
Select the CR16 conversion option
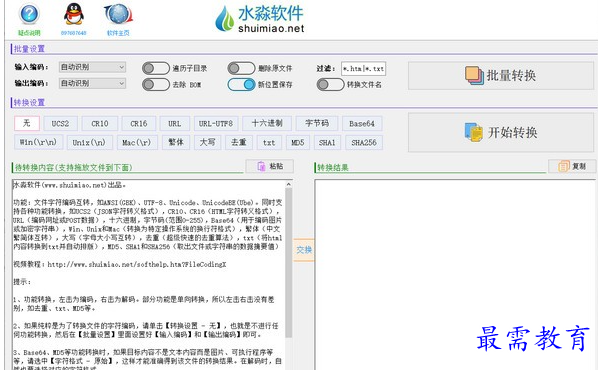click(138, 124)
